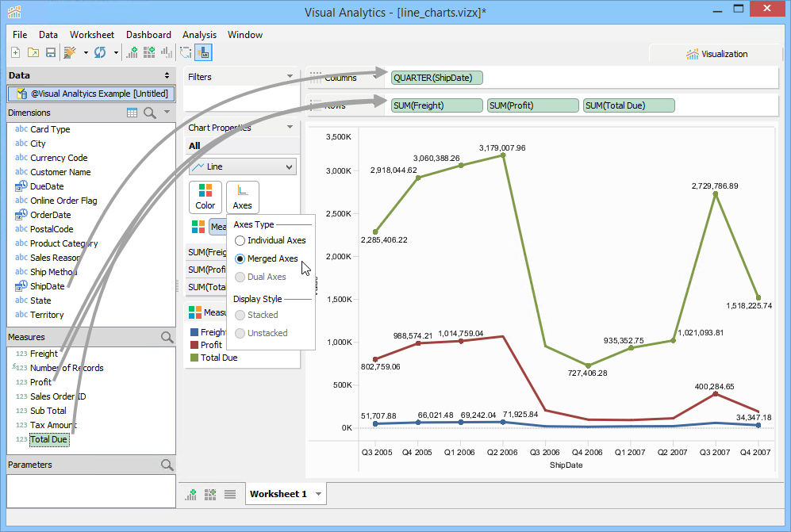Open the Dimensions panel dropdown arrow
Screen dimensions: 791x532
pyautogui.click(x=167, y=112)
